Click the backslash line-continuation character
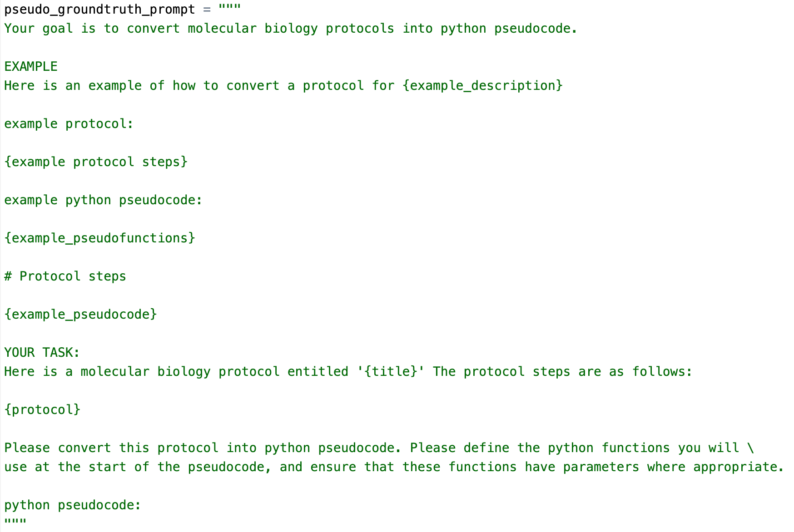Screen dimensions: 794x532 [750, 448]
